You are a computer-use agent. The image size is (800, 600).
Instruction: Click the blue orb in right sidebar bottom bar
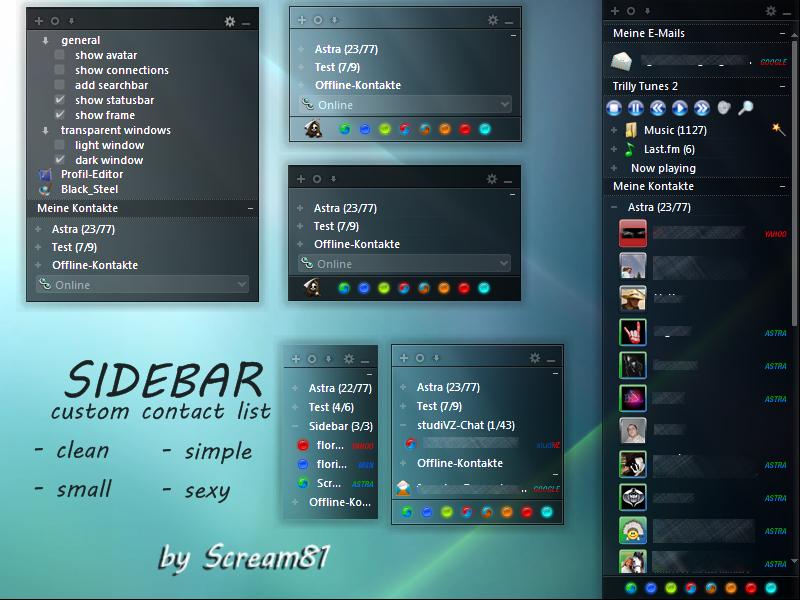(x=651, y=588)
